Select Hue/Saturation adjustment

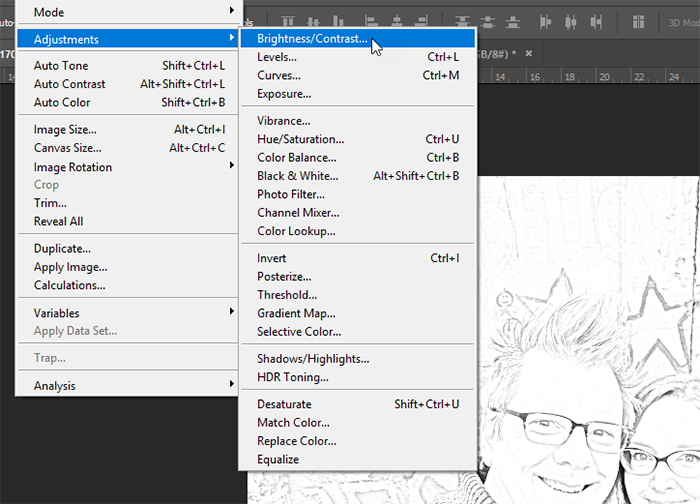click(300, 139)
